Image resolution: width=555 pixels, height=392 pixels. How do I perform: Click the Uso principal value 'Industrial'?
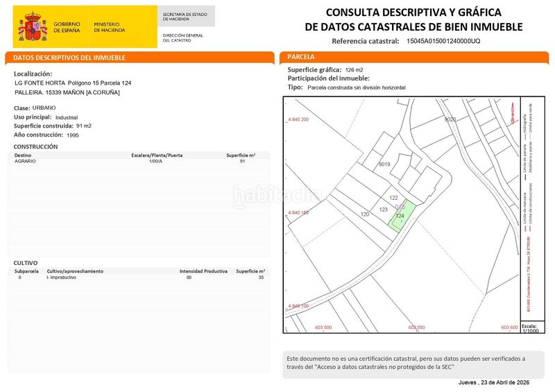(67, 117)
